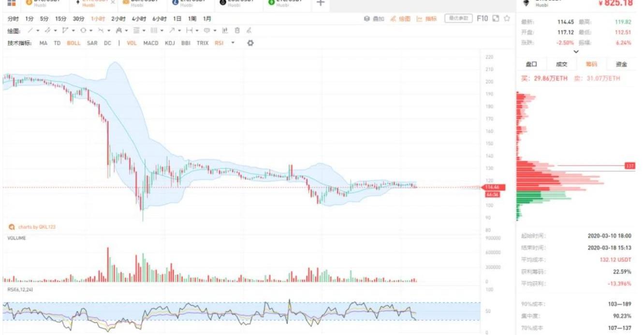Expand the price stats chevron below 涨跌
The width and height of the screenshot is (644, 335).
point(576,52)
